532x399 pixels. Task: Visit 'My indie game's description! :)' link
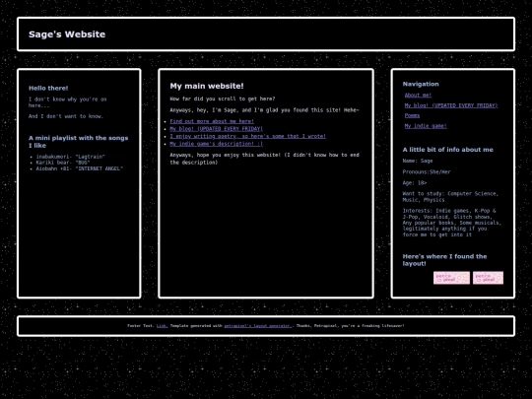pos(216,144)
